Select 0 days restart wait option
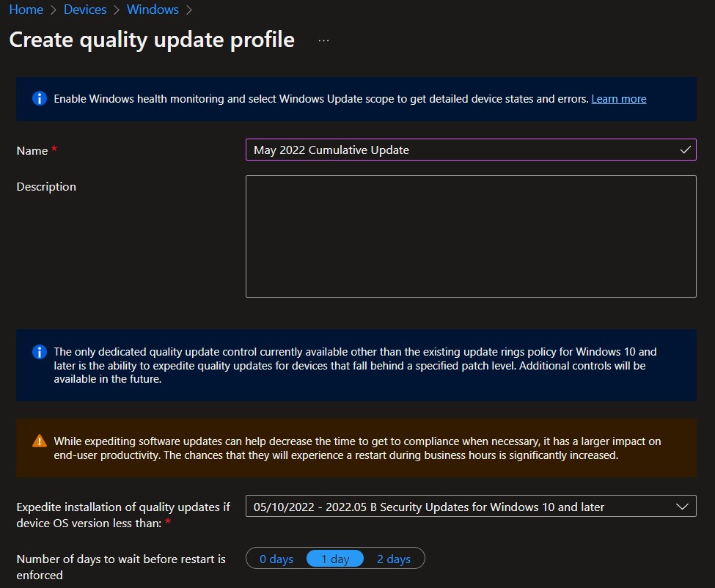 click(x=276, y=559)
